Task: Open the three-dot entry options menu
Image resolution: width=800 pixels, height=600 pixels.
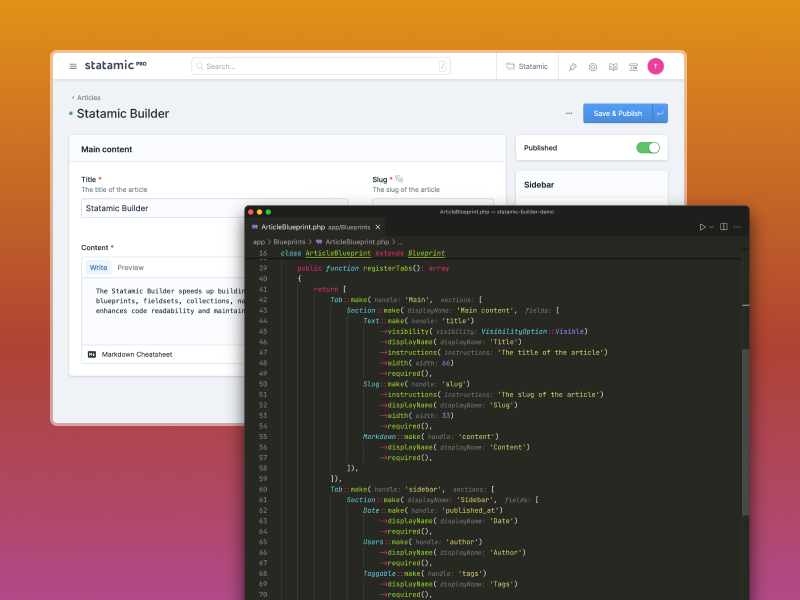Action: click(569, 113)
